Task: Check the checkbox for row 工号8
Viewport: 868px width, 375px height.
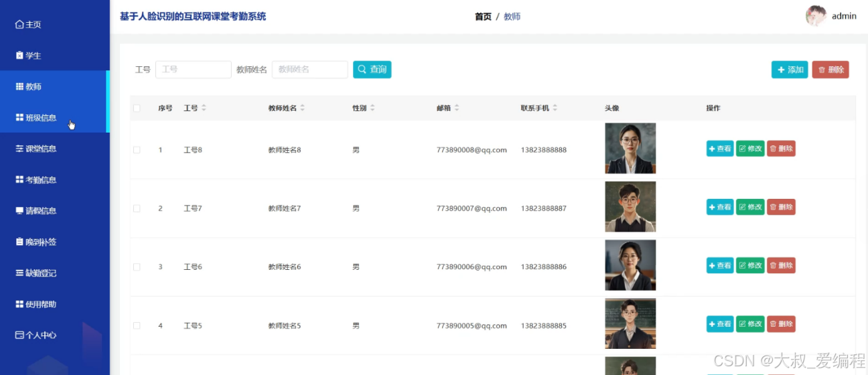Action: pyautogui.click(x=137, y=150)
